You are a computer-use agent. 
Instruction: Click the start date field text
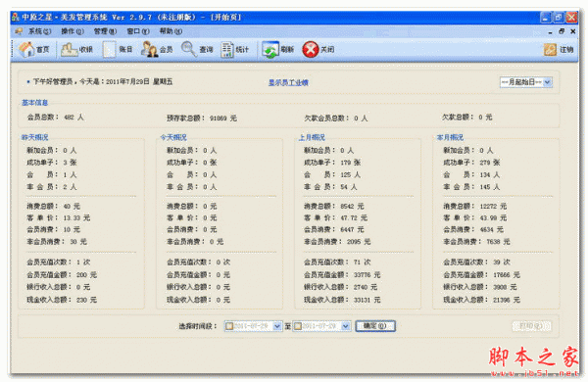(x=251, y=326)
